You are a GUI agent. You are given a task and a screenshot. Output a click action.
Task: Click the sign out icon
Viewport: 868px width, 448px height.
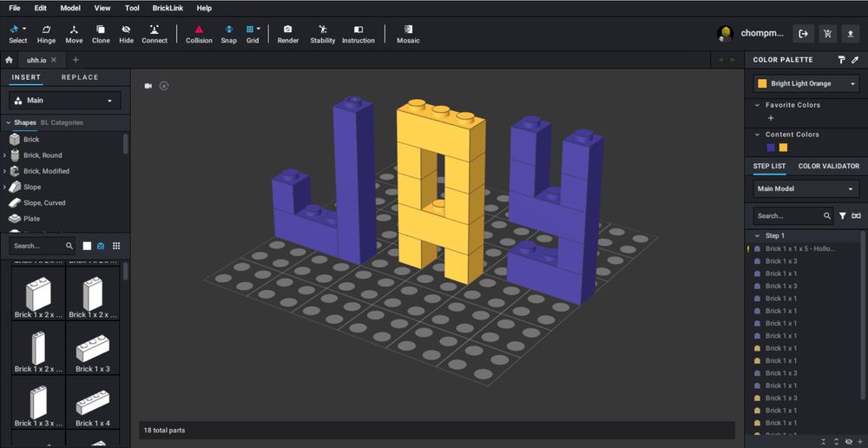[803, 34]
